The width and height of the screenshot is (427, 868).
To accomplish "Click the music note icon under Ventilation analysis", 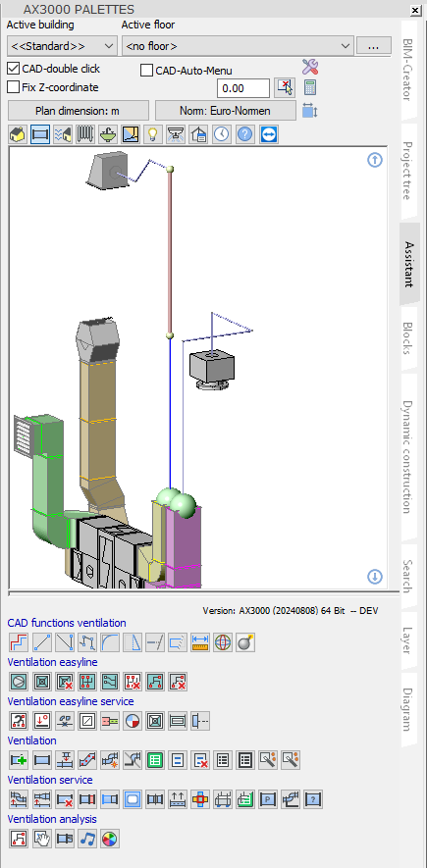I will (x=87, y=840).
